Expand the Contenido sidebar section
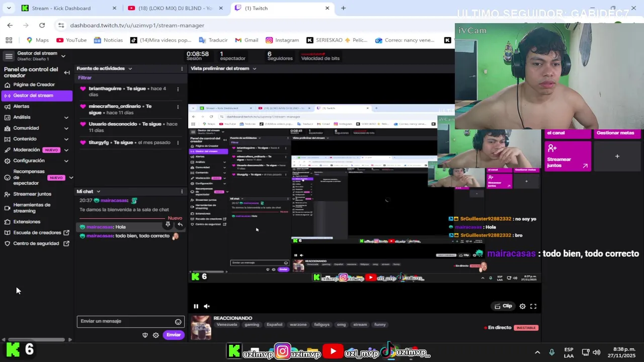 (66, 139)
